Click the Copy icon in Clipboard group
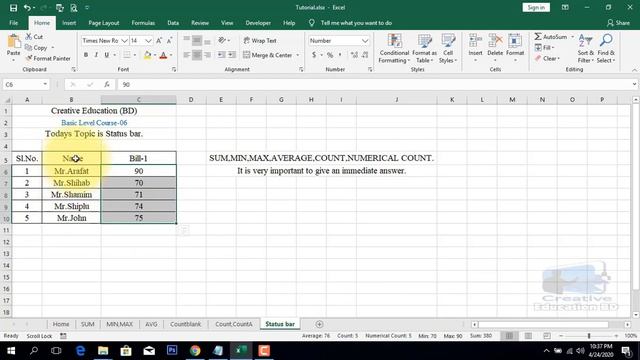Viewport: 640px width, 360px height. tap(29, 48)
